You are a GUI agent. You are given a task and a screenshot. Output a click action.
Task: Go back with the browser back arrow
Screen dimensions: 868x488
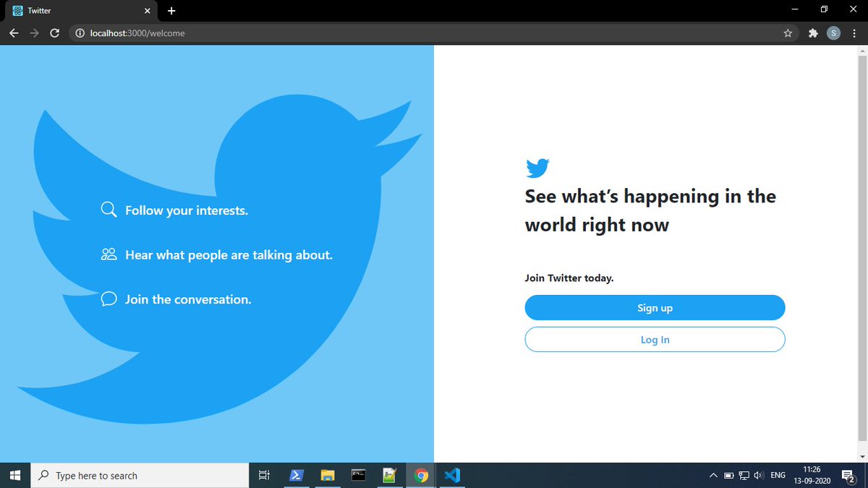point(14,33)
